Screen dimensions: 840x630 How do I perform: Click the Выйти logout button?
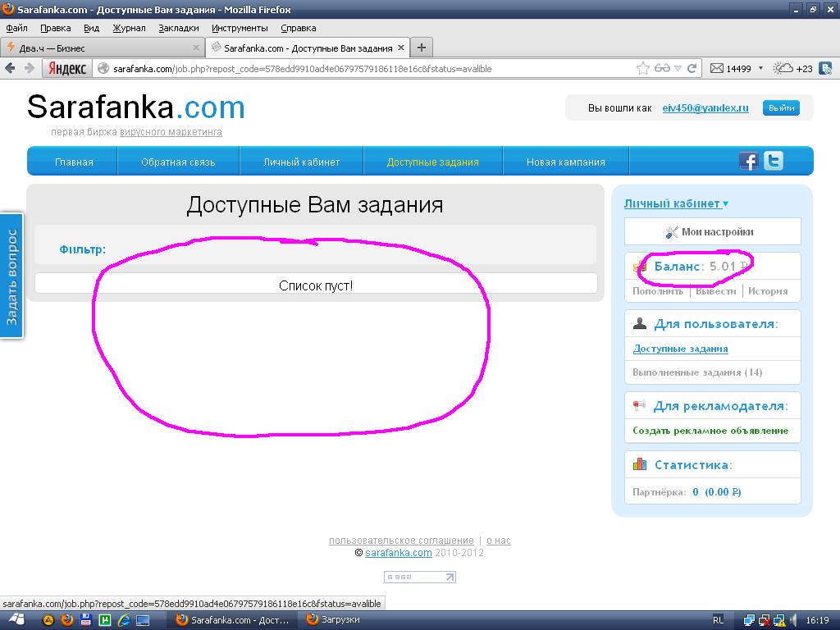pos(781,107)
